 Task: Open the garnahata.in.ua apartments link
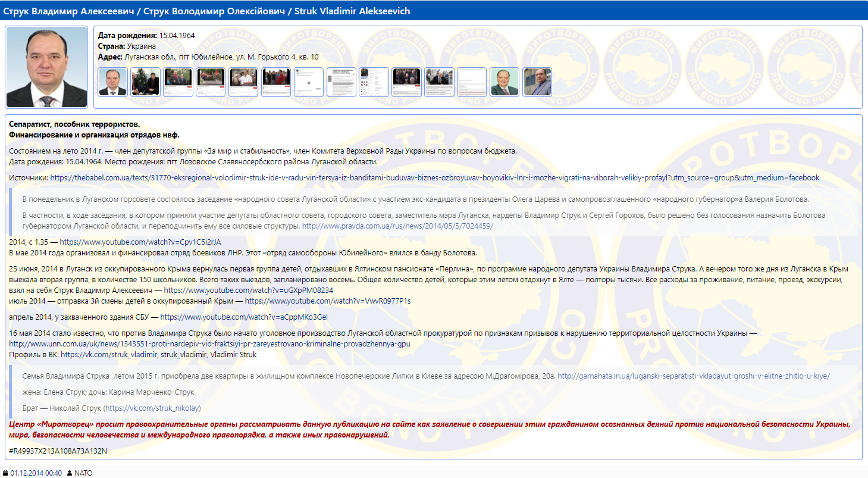(x=693, y=376)
